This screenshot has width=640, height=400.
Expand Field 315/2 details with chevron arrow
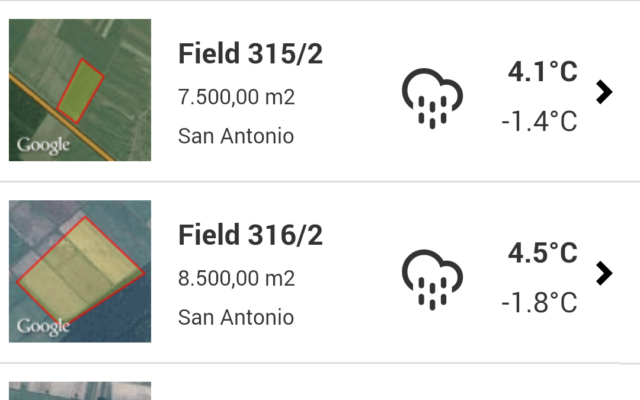click(604, 92)
